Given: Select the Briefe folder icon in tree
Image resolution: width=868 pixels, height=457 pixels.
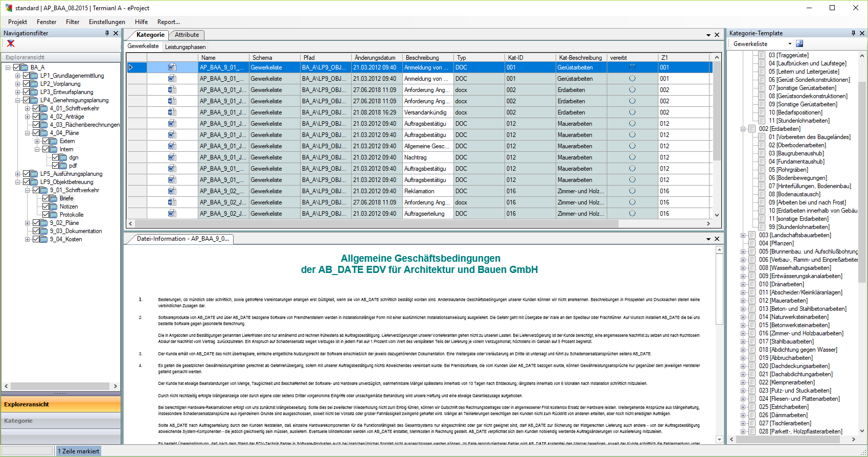Looking at the screenshot, I should (54, 198).
